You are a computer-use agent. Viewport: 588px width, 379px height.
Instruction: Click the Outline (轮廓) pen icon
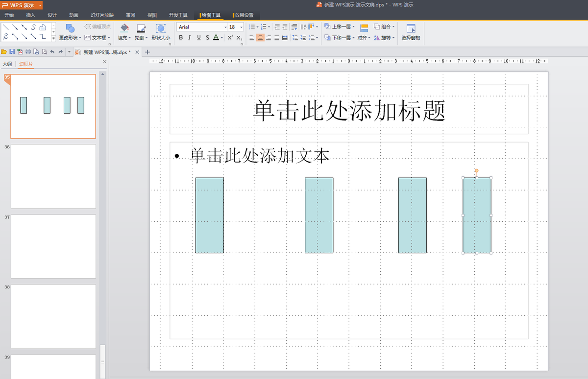tap(141, 28)
